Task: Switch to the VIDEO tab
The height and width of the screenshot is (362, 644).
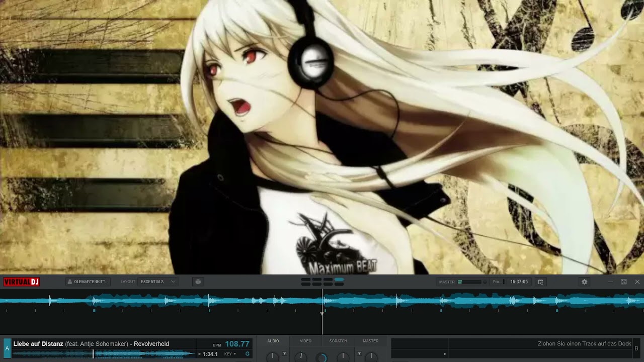Action: pyautogui.click(x=305, y=341)
